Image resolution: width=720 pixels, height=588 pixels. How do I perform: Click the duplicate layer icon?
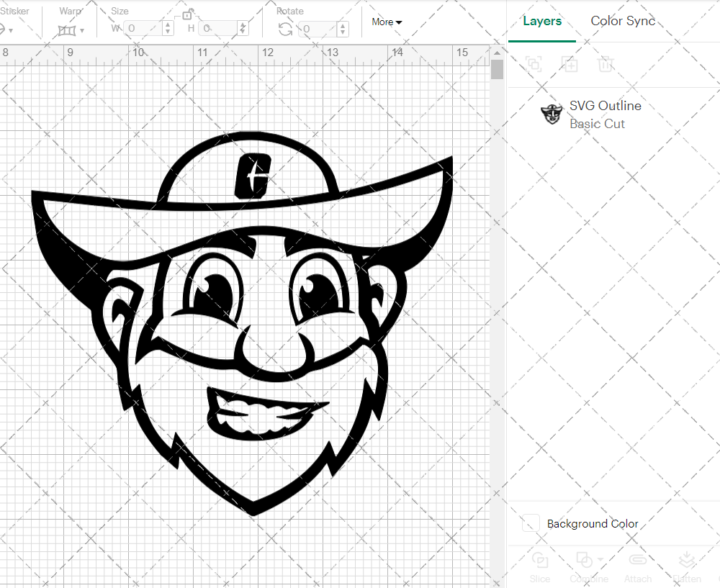[x=534, y=64]
